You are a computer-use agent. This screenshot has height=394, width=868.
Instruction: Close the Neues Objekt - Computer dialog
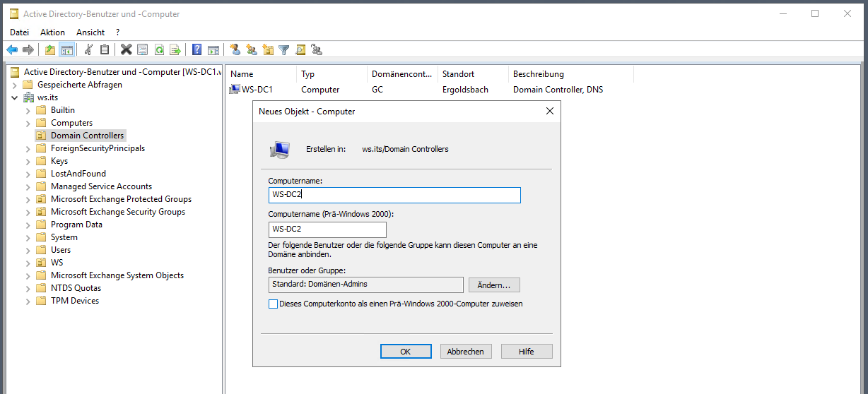(550, 111)
